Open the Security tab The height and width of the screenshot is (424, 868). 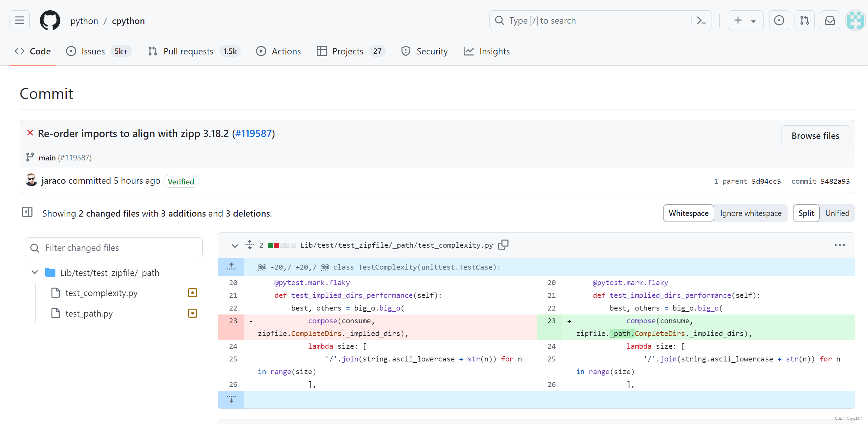424,51
